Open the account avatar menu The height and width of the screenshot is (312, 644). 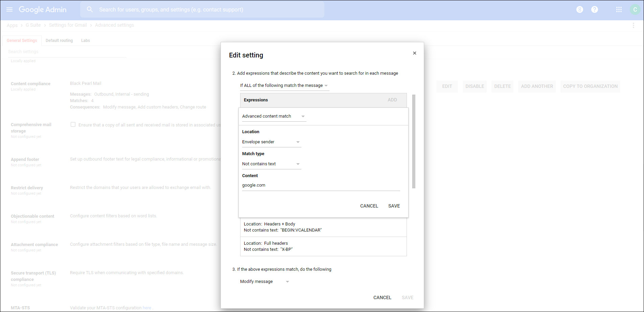[635, 9]
